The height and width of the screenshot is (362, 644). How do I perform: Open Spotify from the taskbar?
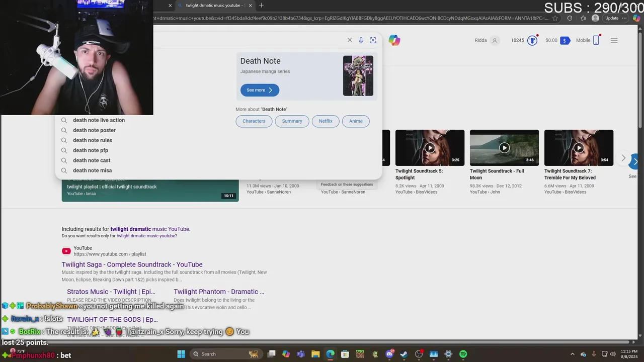pyautogui.click(x=463, y=354)
